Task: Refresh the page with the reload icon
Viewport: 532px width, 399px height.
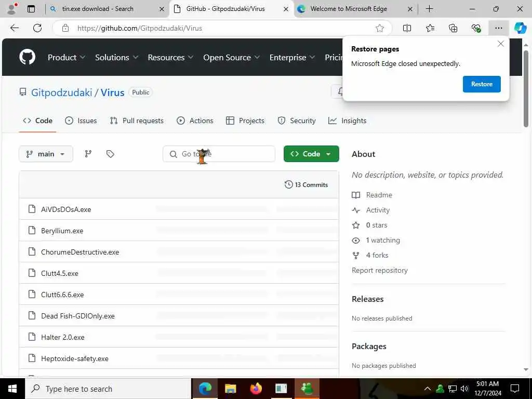Action: coord(37,28)
